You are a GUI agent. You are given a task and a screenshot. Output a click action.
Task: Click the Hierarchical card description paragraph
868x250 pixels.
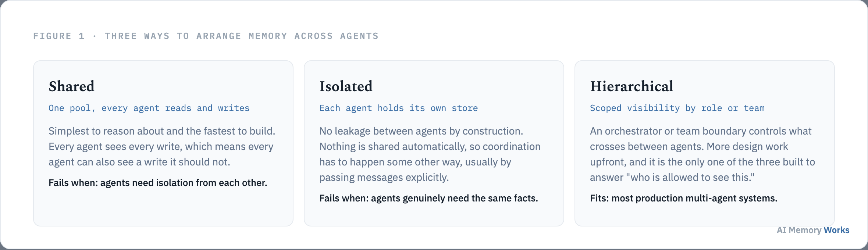(702, 154)
